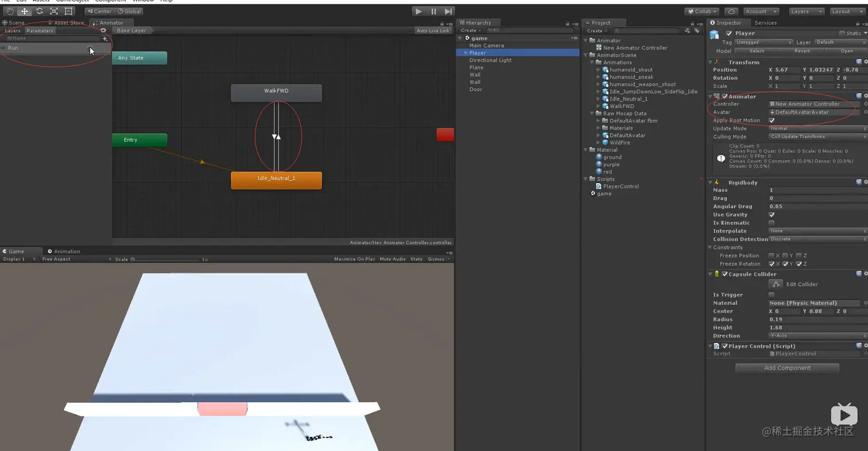Open the Layer dropdown showing Default
This screenshot has width=868, height=451.
pyautogui.click(x=841, y=43)
